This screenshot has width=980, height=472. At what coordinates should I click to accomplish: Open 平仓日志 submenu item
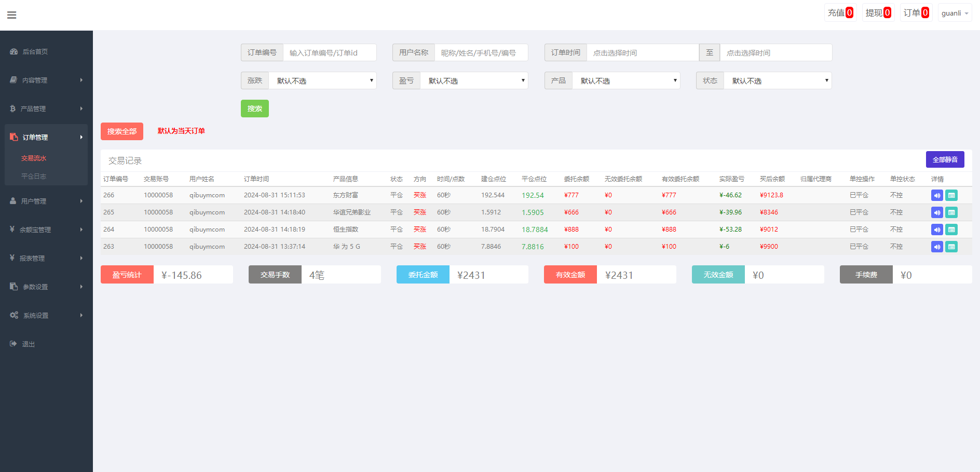34,176
